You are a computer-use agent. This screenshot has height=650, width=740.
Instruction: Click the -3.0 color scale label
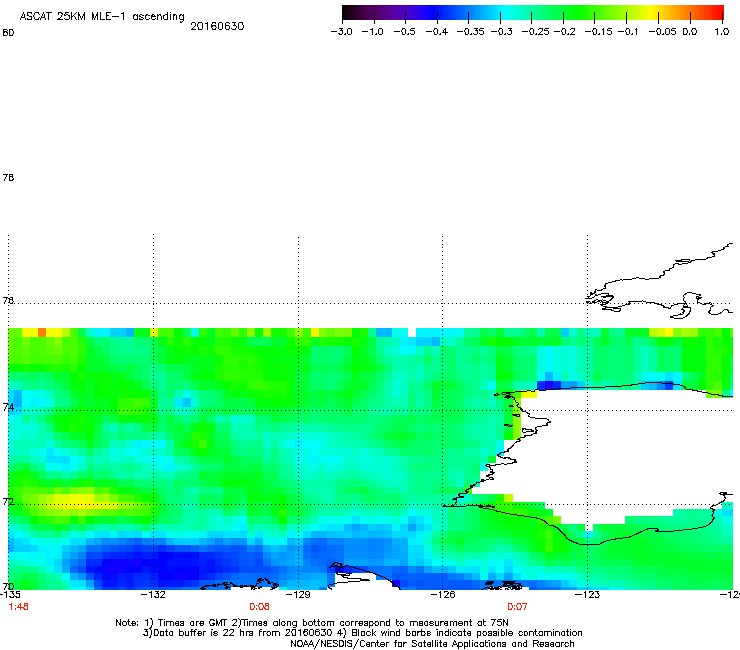click(342, 32)
